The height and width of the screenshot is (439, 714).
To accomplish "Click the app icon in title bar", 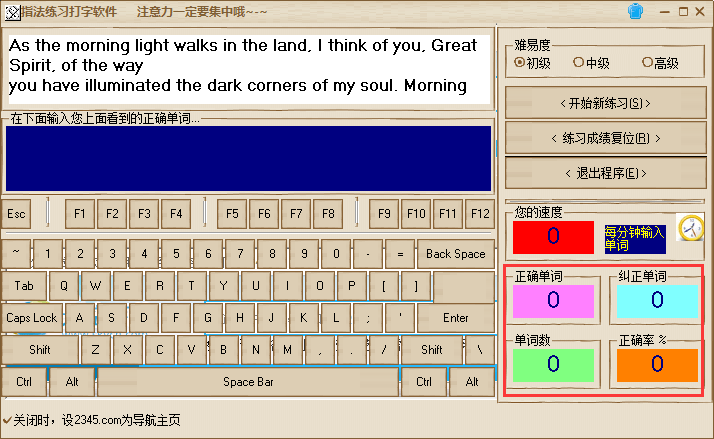I will pyautogui.click(x=13, y=12).
